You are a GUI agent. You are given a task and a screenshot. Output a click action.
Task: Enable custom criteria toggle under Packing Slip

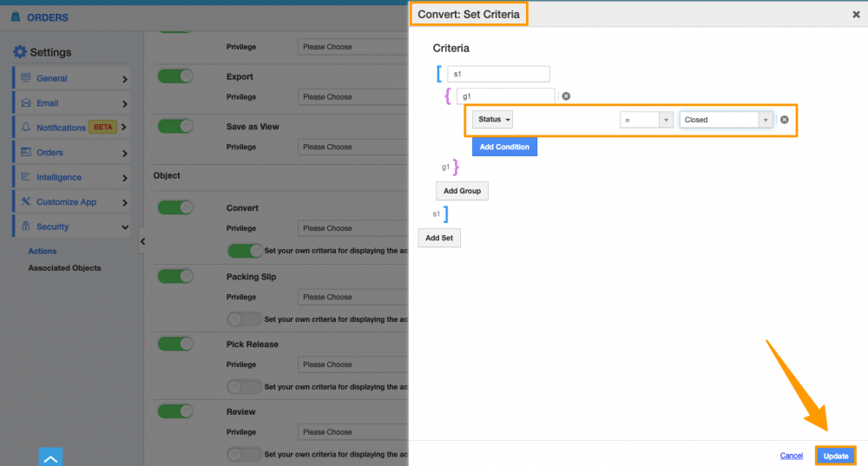click(x=244, y=318)
